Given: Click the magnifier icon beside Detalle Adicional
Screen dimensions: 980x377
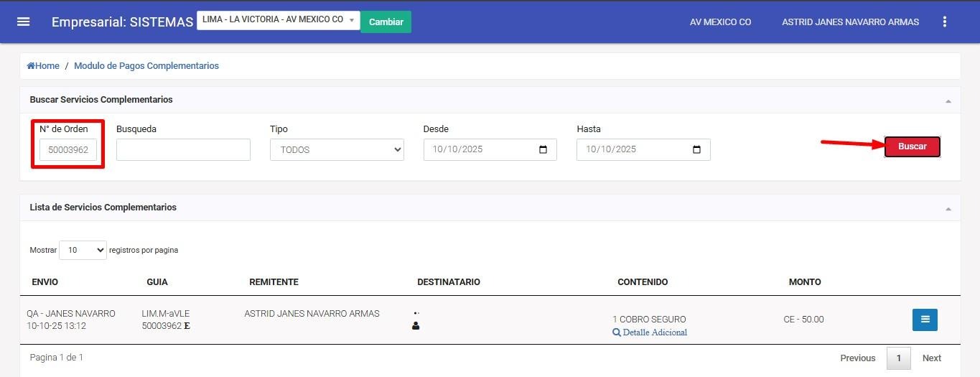Looking at the screenshot, I should click(617, 332).
